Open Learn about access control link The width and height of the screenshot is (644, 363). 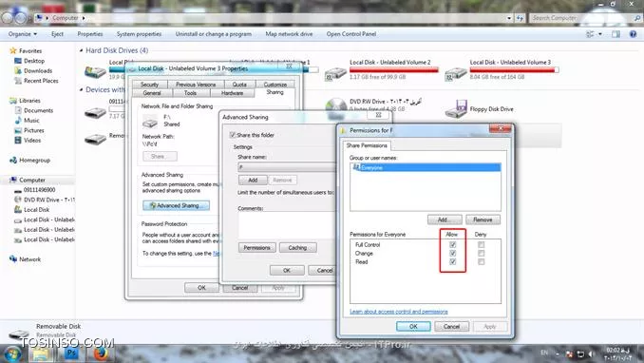[399, 312]
